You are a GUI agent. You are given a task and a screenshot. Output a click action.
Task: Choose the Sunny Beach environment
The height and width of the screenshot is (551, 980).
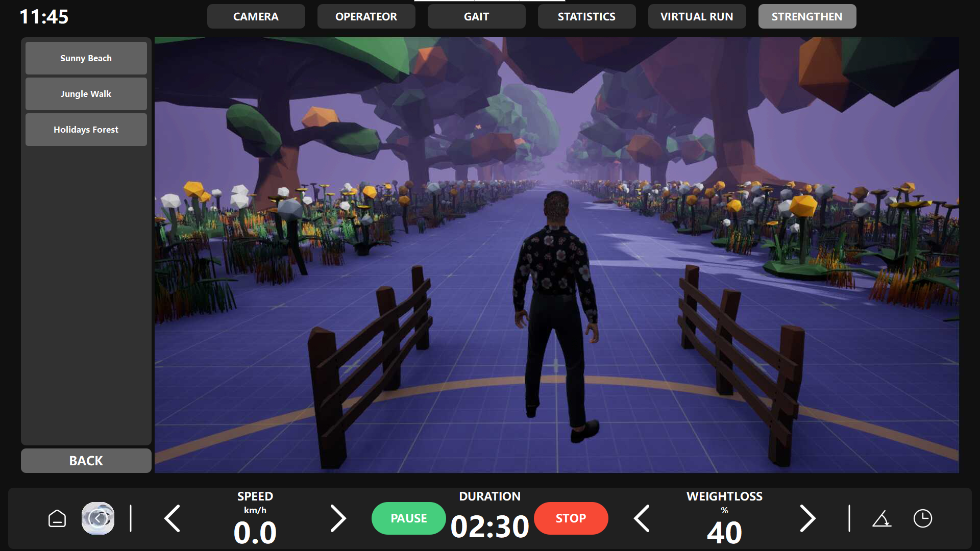pos(86,58)
